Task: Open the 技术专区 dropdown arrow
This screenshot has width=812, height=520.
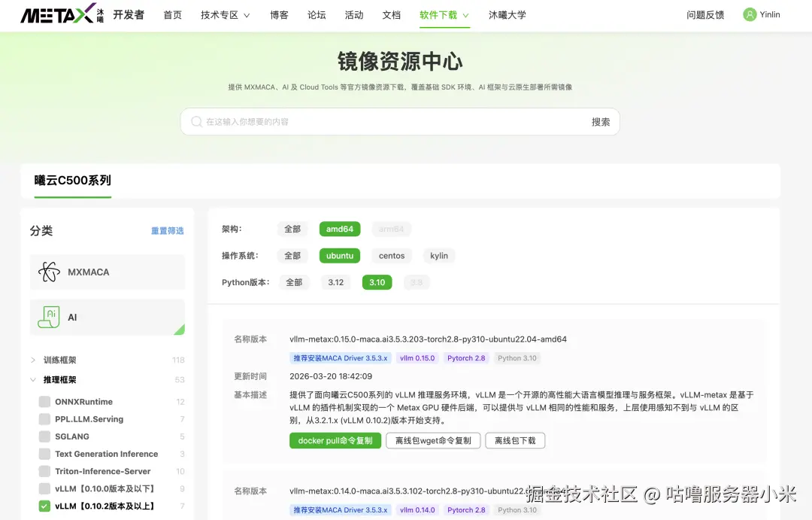Action: click(x=247, y=16)
